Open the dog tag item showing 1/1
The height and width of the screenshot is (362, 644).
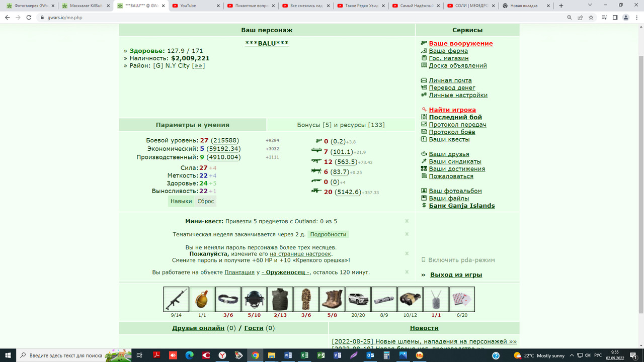[436, 299]
